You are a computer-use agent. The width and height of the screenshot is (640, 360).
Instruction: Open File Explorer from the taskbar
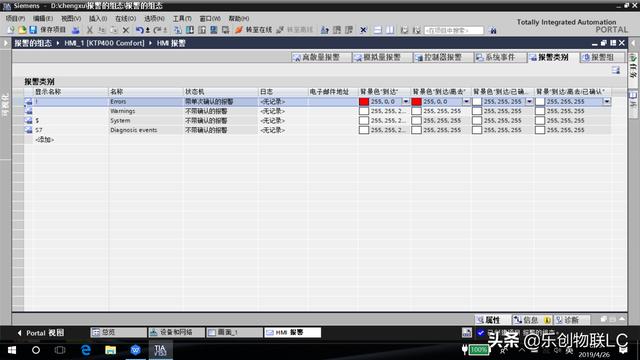click(x=111, y=350)
